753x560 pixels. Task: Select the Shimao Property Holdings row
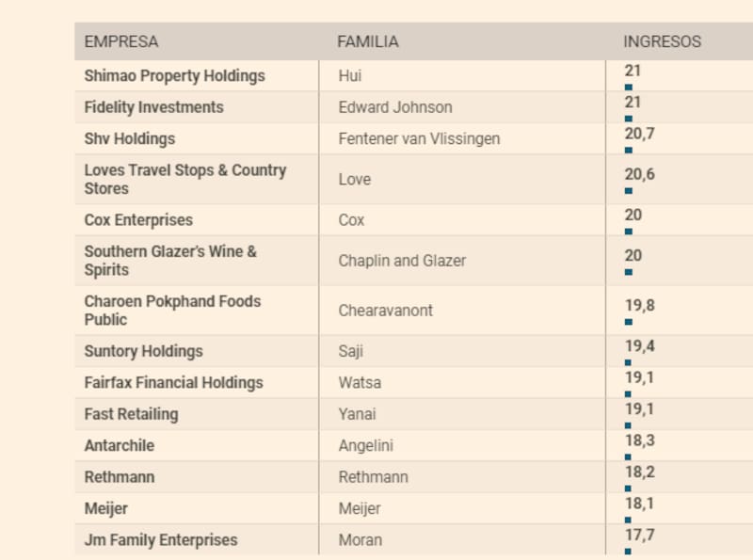tap(175, 76)
